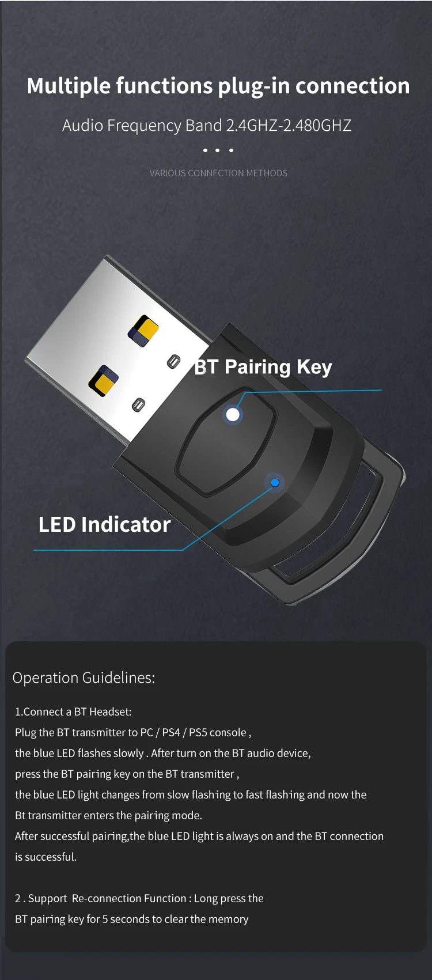Screen dimensions: 432x980
Task: Click the "Multiple functions plug-in connection" headline
Action: (x=218, y=86)
